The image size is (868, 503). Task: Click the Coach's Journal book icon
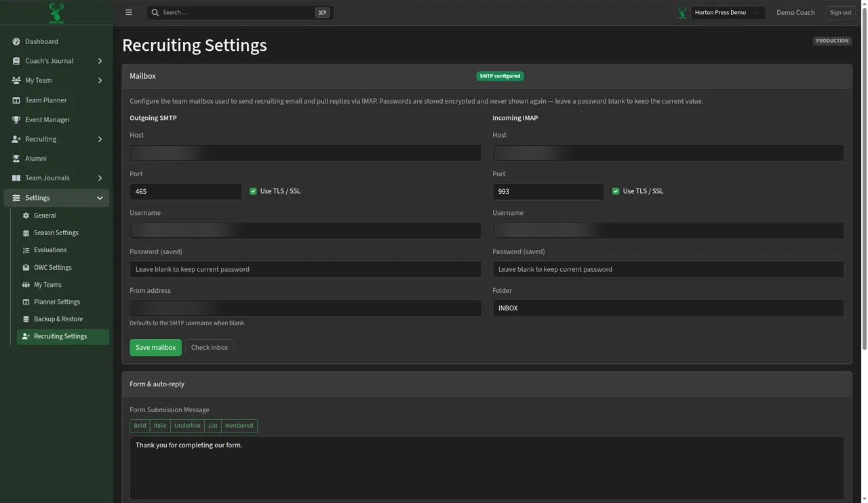pos(16,61)
